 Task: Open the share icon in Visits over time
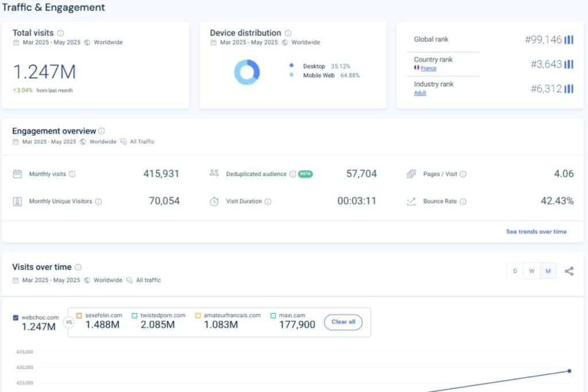click(569, 271)
